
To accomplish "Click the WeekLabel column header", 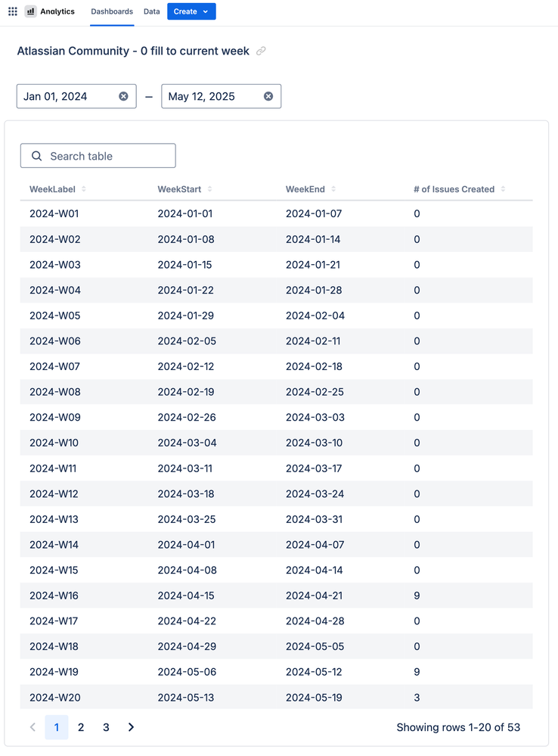I will pos(52,189).
